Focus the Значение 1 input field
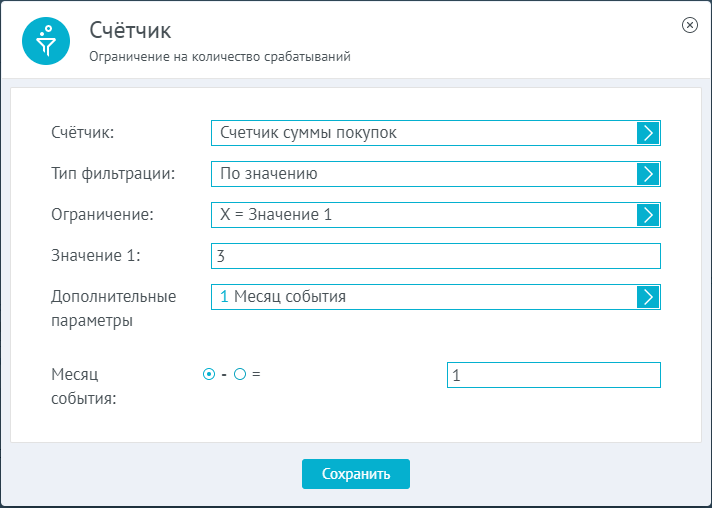Image resolution: width=712 pixels, height=508 pixels. click(x=435, y=256)
